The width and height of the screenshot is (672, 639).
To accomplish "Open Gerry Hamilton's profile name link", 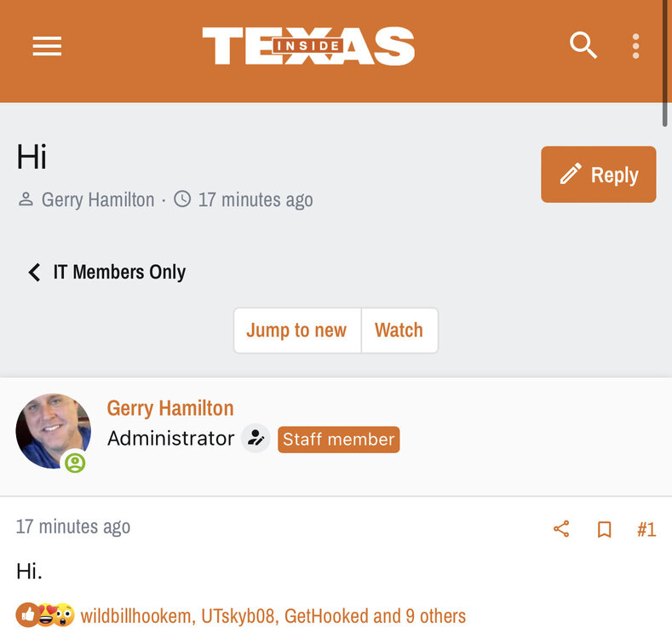I will pyautogui.click(x=170, y=408).
